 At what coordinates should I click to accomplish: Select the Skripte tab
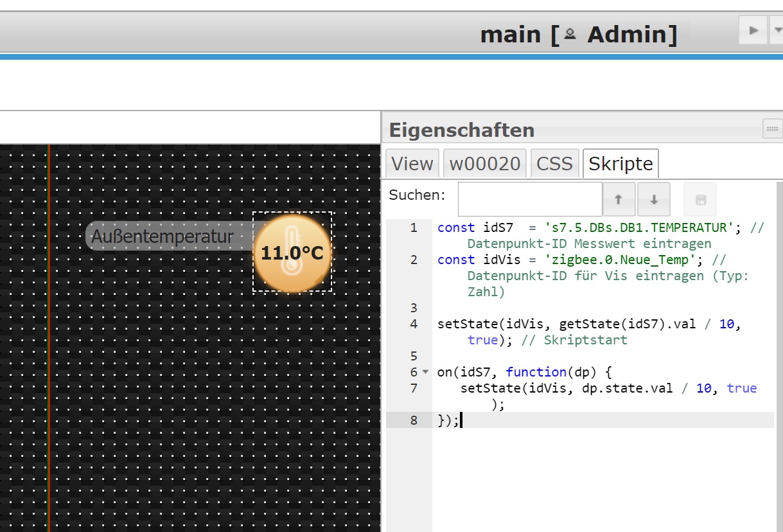[620, 164]
